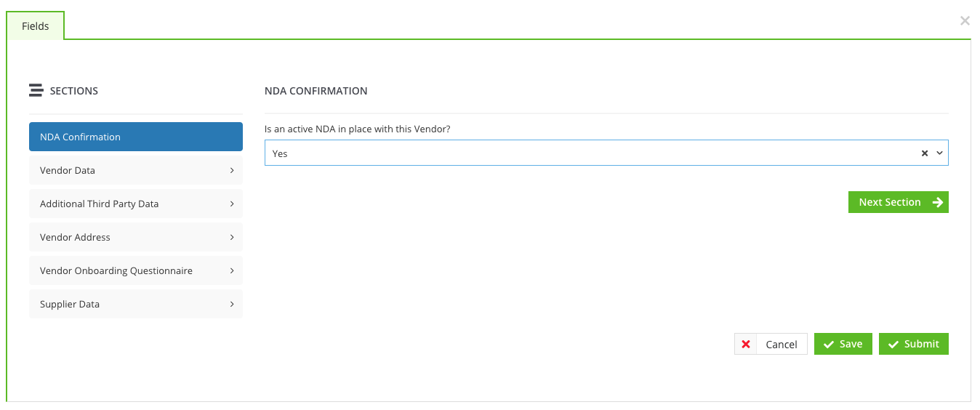Close the dialog with the top-right X
Screen dimensions: 980x410
click(x=965, y=21)
